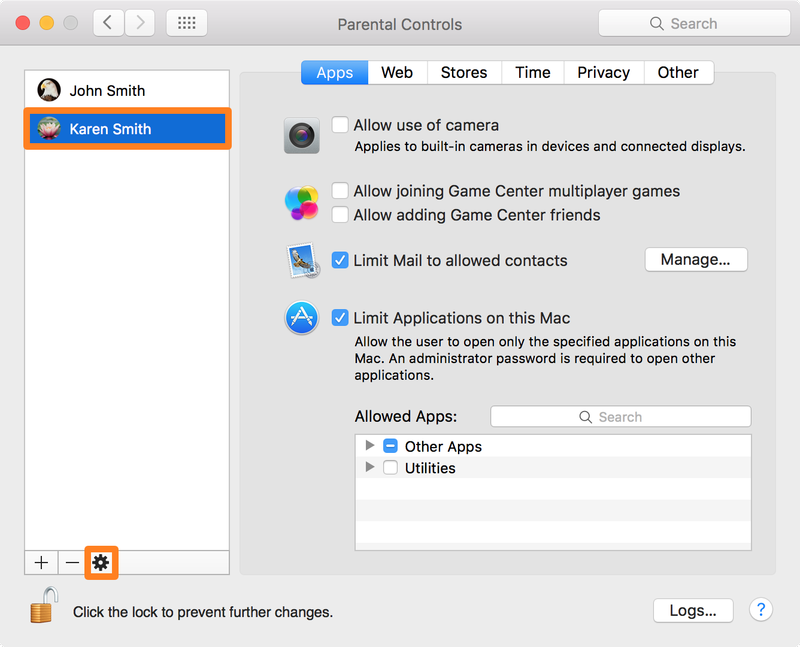Click the App Store icon
This screenshot has height=647, width=800.
point(302,317)
